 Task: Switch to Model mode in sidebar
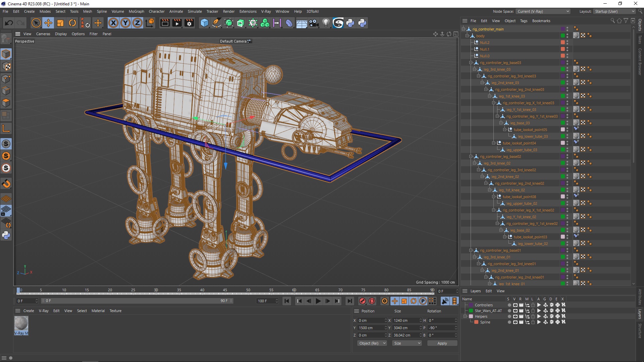pyautogui.click(x=6, y=54)
